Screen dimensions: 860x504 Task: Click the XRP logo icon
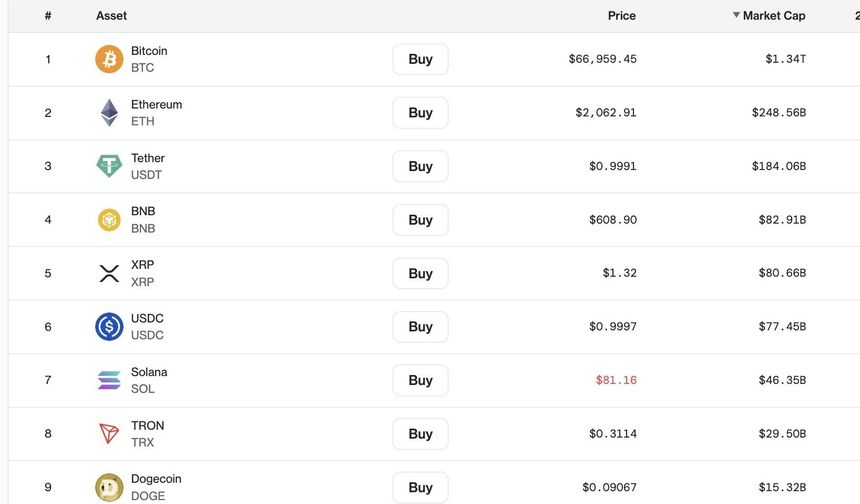pos(109,273)
